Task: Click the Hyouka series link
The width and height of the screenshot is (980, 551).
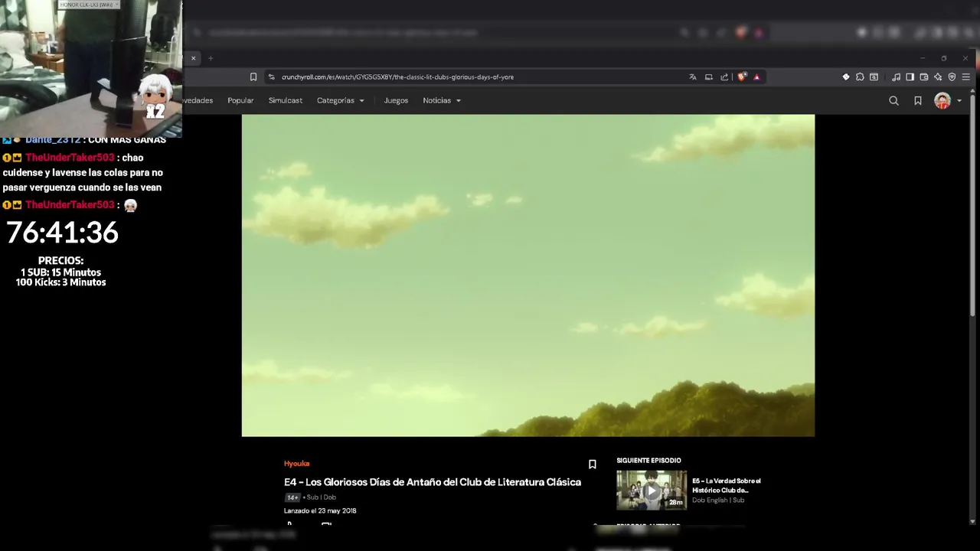Action: [x=296, y=464]
